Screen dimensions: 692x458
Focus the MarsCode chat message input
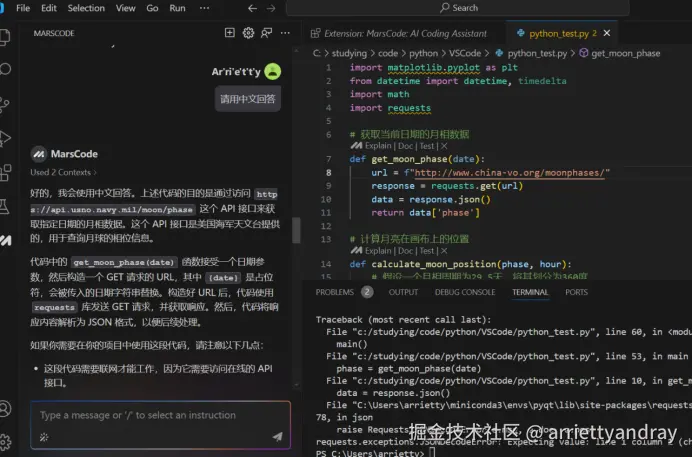pyautogui.click(x=161, y=416)
